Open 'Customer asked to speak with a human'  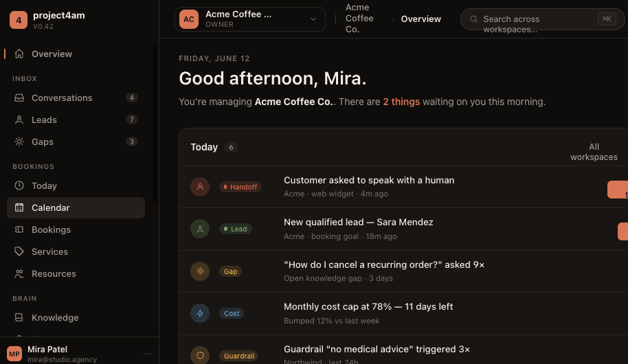(369, 180)
